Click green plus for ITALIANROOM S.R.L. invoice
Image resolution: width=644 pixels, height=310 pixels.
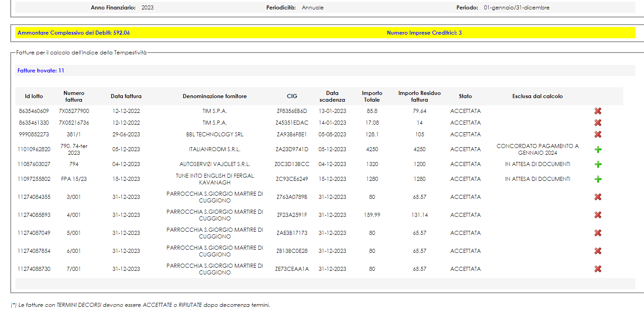[598, 149]
